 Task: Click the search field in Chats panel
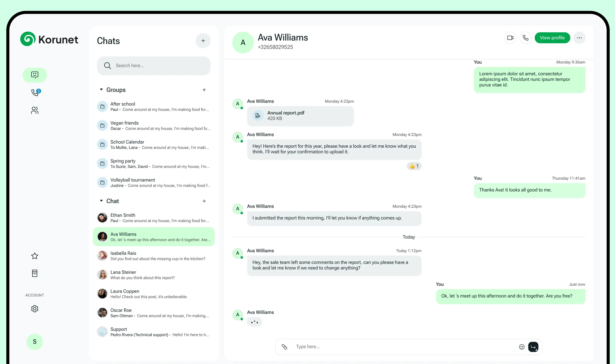tap(153, 65)
